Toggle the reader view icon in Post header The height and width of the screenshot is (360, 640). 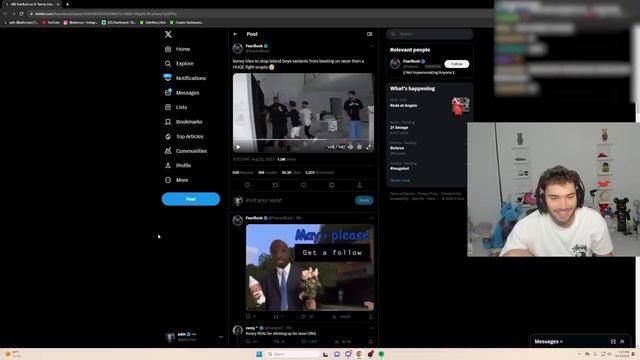[x=369, y=34]
